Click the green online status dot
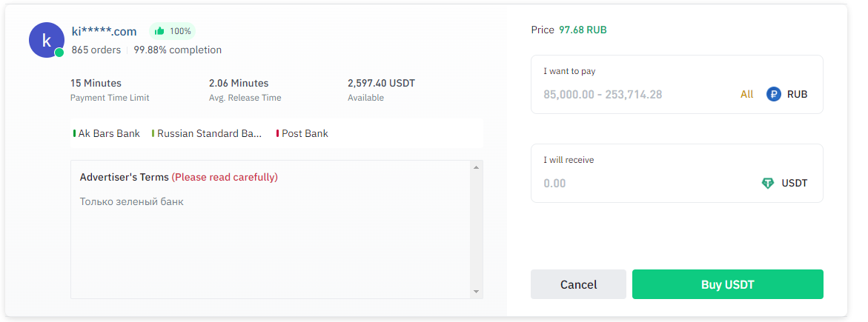Screen dimensions: 868x322 pos(59,53)
